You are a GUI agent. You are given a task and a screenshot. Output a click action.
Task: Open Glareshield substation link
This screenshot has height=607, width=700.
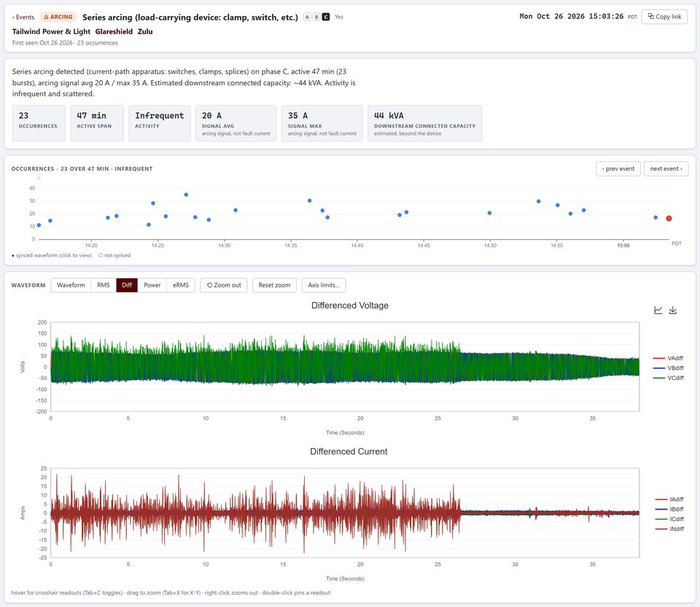[x=114, y=31]
